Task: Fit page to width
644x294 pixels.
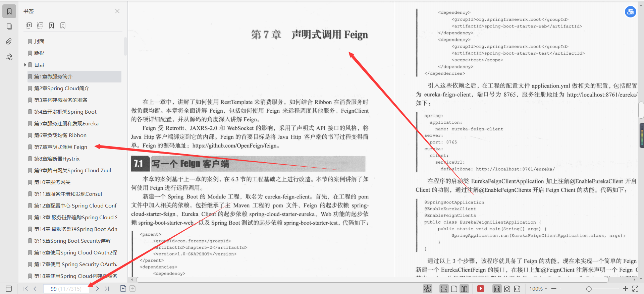Action: tap(517, 289)
